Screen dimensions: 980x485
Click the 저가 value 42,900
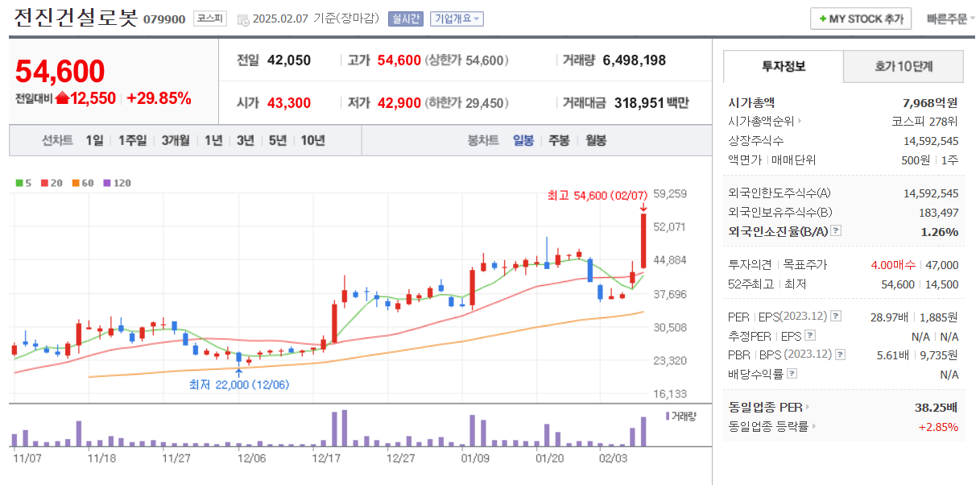click(399, 103)
